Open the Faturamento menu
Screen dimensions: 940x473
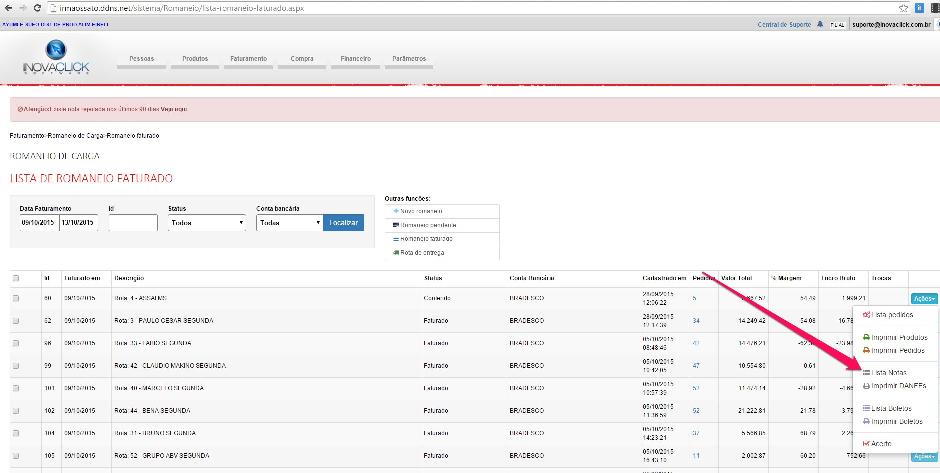click(x=248, y=59)
